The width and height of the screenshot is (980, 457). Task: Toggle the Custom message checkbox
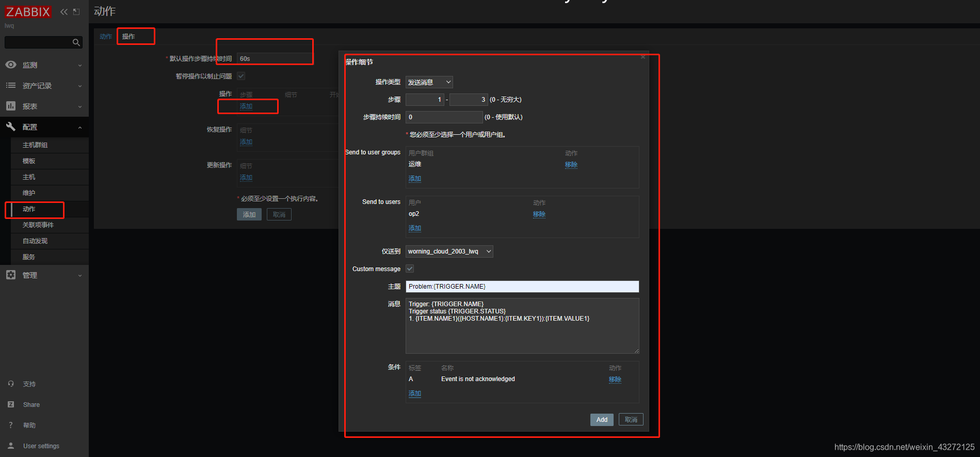click(410, 269)
